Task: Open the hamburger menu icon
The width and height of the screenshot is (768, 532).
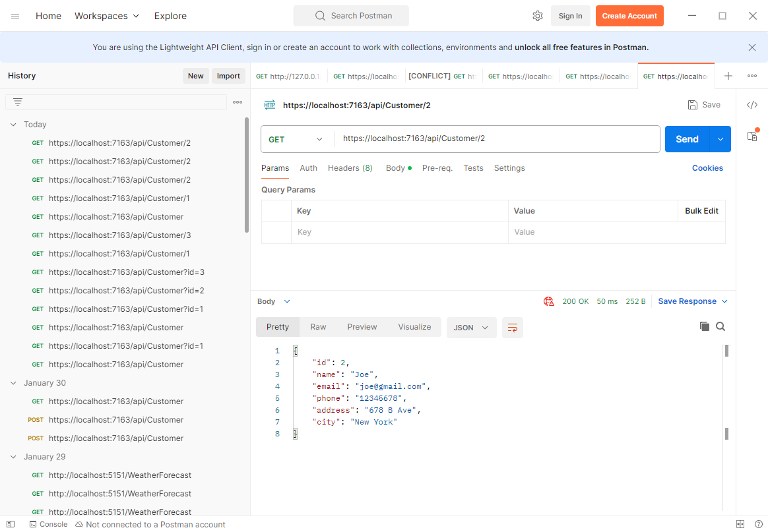Action: 15,16
